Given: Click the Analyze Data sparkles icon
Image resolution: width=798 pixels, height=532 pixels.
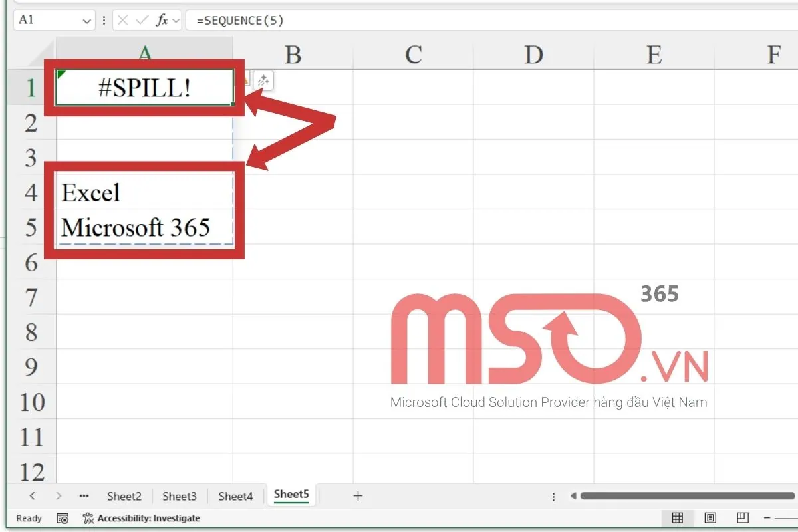Looking at the screenshot, I should pyautogui.click(x=263, y=80).
